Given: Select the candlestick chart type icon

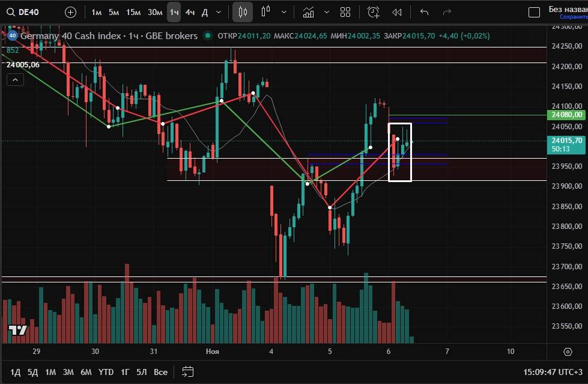Looking at the screenshot, I should click(x=243, y=12).
